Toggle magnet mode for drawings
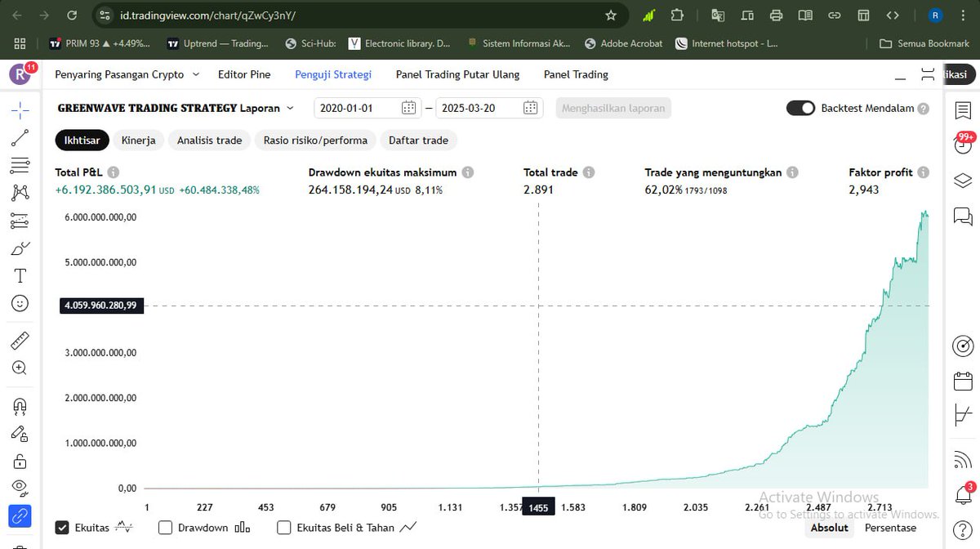This screenshot has height=549, width=980. point(20,406)
